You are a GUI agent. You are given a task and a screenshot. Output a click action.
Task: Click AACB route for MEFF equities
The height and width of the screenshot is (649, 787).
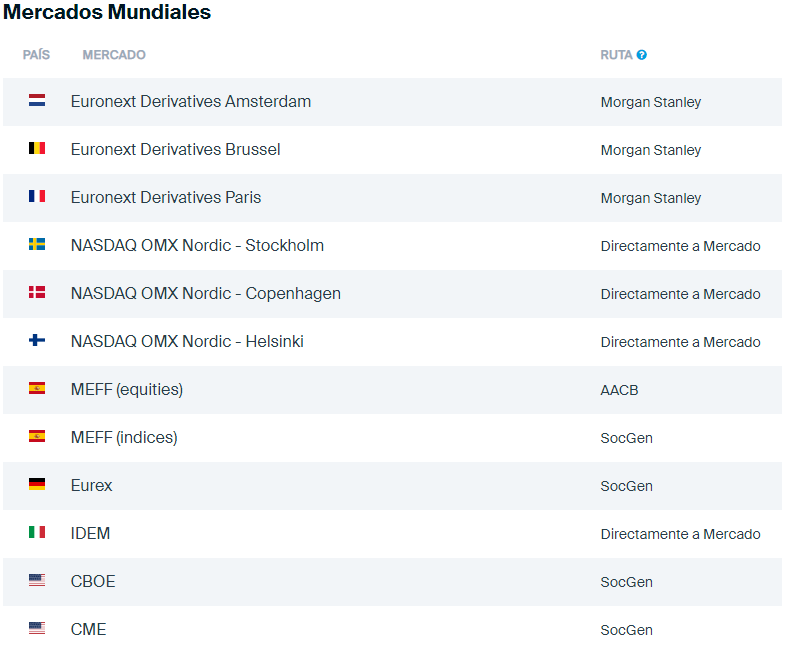tap(619, 390)
